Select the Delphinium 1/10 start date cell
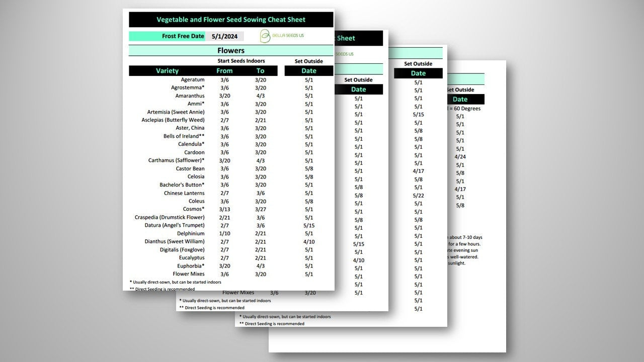 pos(224,233)
